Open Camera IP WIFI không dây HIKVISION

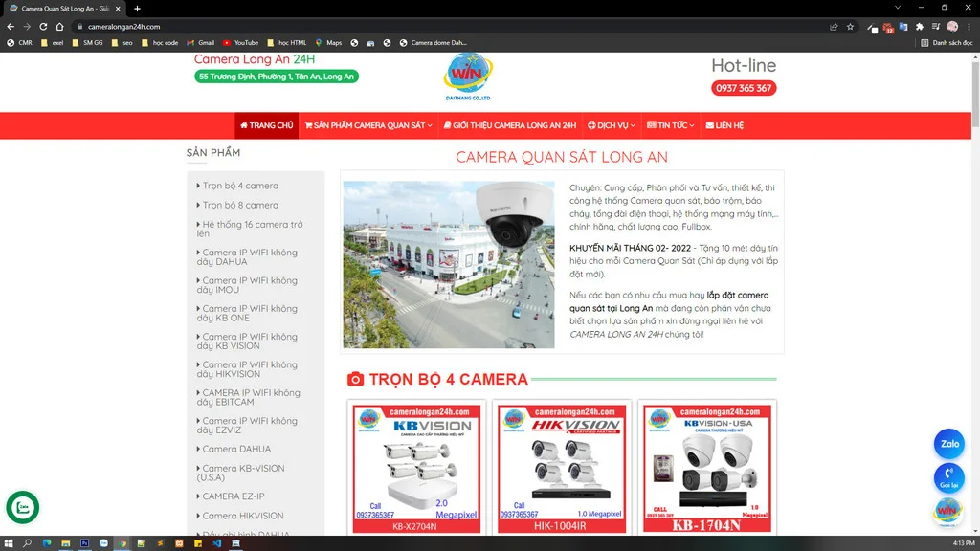pos(247,369)
